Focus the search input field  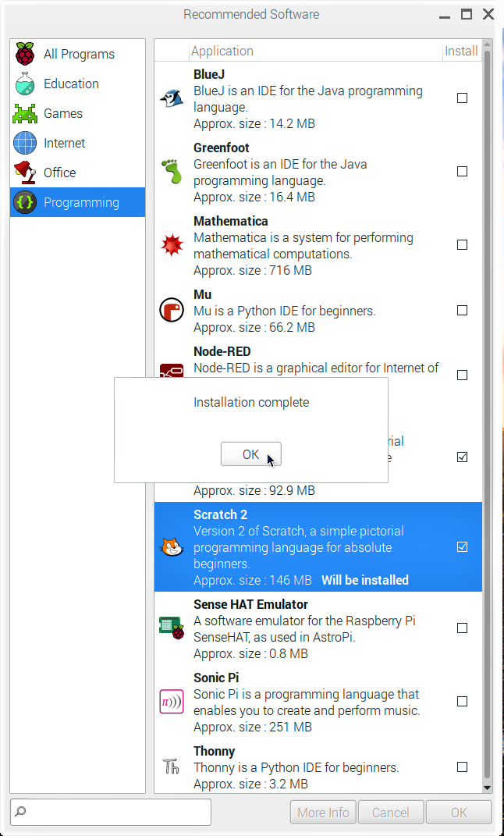(x=111, y=812)
